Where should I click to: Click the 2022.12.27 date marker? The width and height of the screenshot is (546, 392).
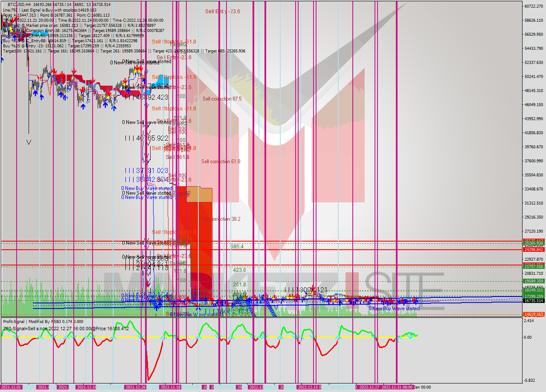[369, 387]
